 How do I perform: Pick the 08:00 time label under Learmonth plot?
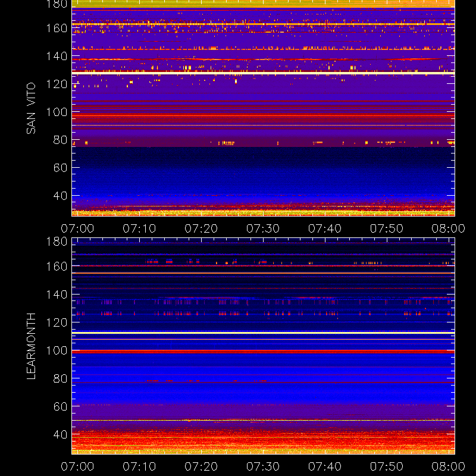[449, 466]
